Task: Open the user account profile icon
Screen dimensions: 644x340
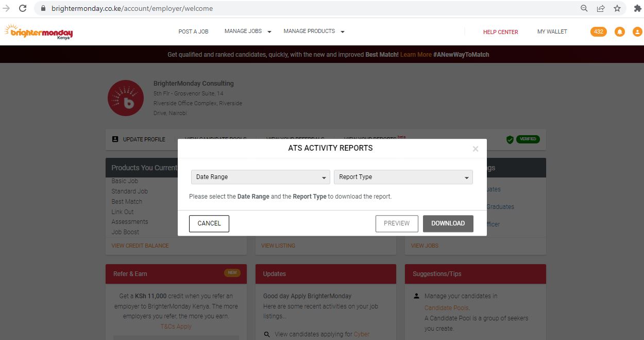Action: [637, 32]
